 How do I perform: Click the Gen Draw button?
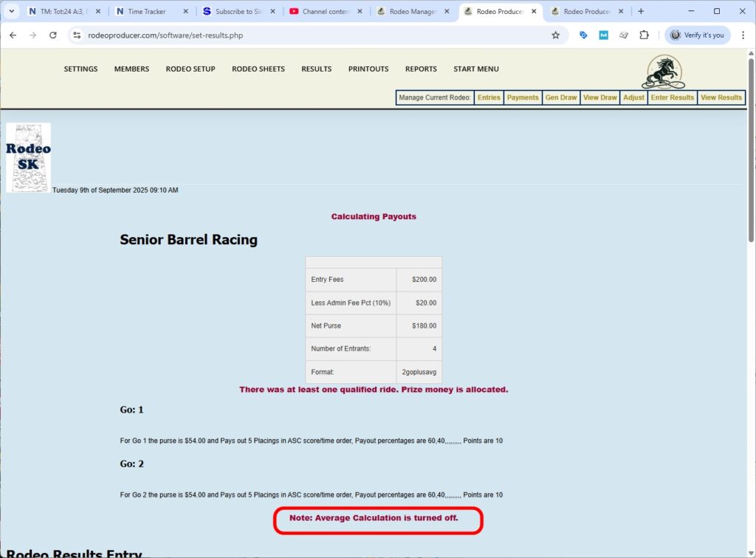tap(561, 97)
